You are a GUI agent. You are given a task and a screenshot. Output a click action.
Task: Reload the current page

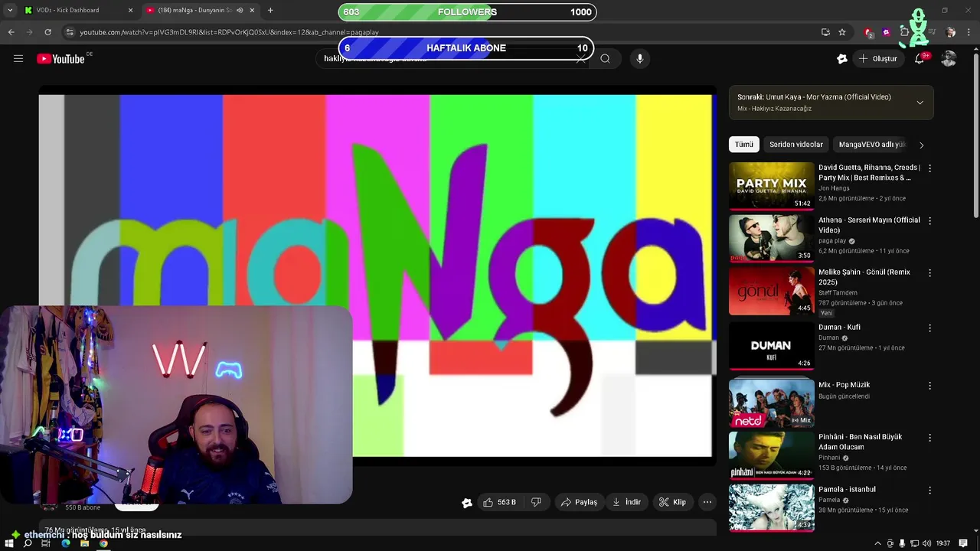(47, 32)
